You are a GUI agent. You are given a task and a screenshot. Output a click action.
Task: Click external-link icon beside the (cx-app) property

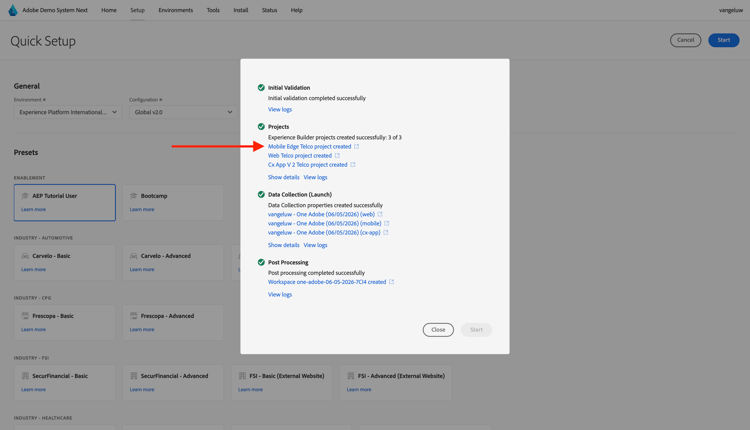(x=386, y=232)
